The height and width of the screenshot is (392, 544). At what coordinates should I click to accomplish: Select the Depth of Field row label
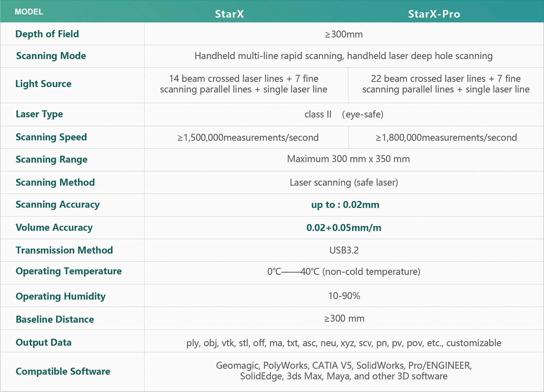click(x=47, y=34)
